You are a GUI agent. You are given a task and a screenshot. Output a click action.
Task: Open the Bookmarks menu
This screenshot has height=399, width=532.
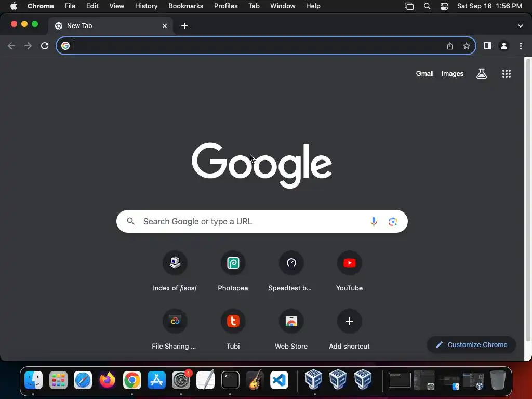click(185, 6)
